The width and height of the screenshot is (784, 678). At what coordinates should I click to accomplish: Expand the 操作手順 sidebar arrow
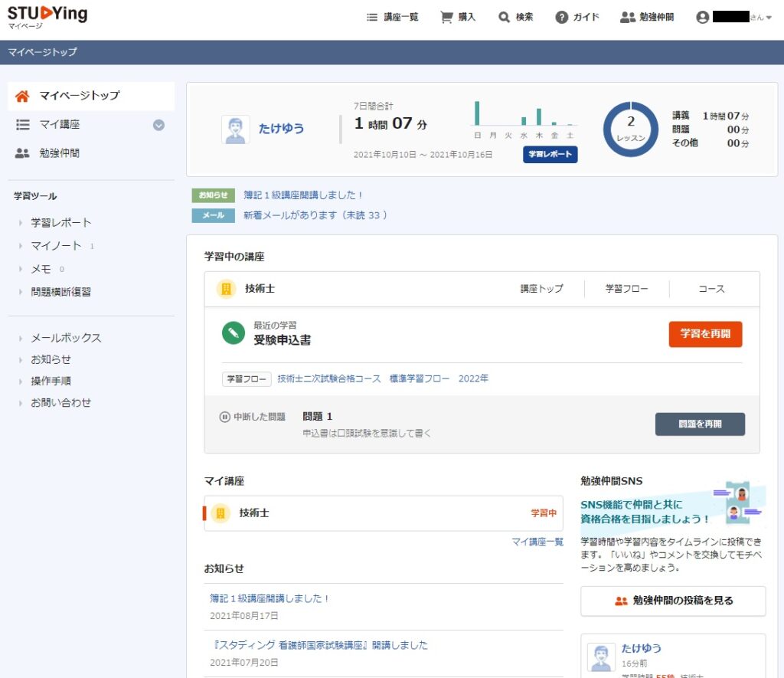[x=21, y=382]
